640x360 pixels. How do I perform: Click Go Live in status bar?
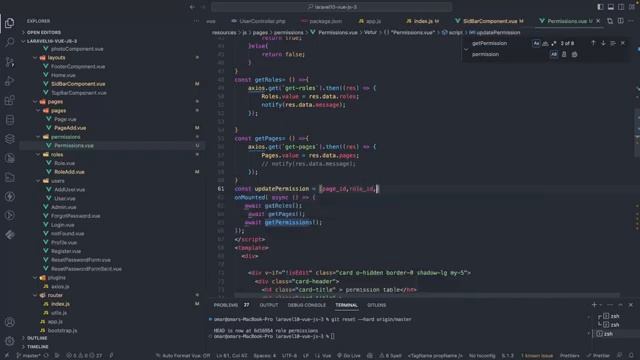point(349,356)
